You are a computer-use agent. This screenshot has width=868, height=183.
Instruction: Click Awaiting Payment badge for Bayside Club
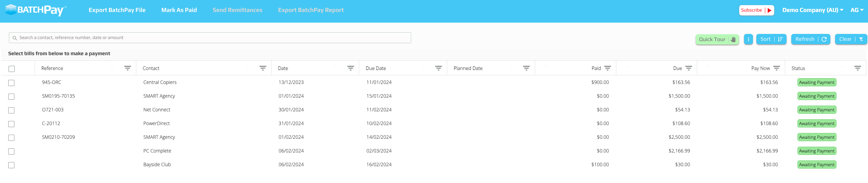coord(817,164)
